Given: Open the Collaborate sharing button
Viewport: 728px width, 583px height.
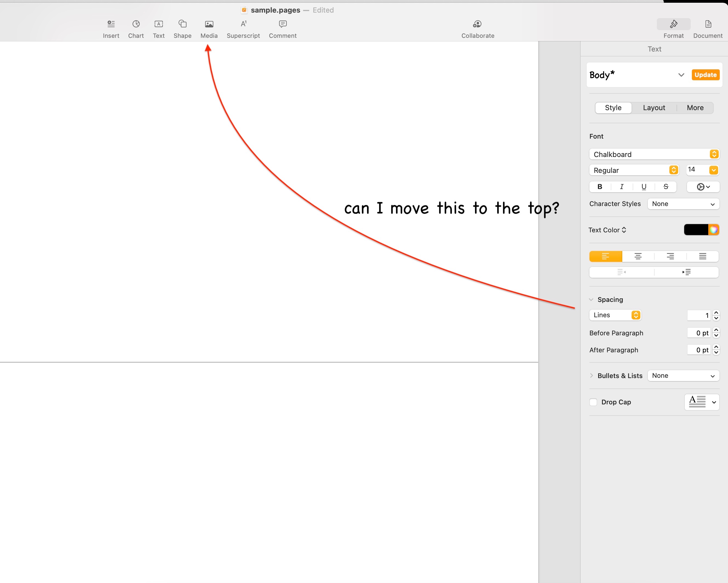Looking at the screenshot, I should click(x=477, y=28).
